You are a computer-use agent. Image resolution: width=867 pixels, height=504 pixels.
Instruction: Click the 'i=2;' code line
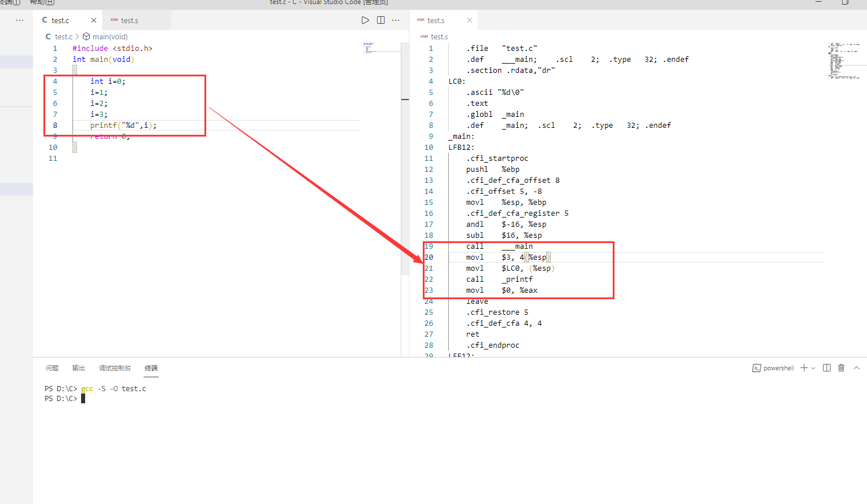pos(99,104)
